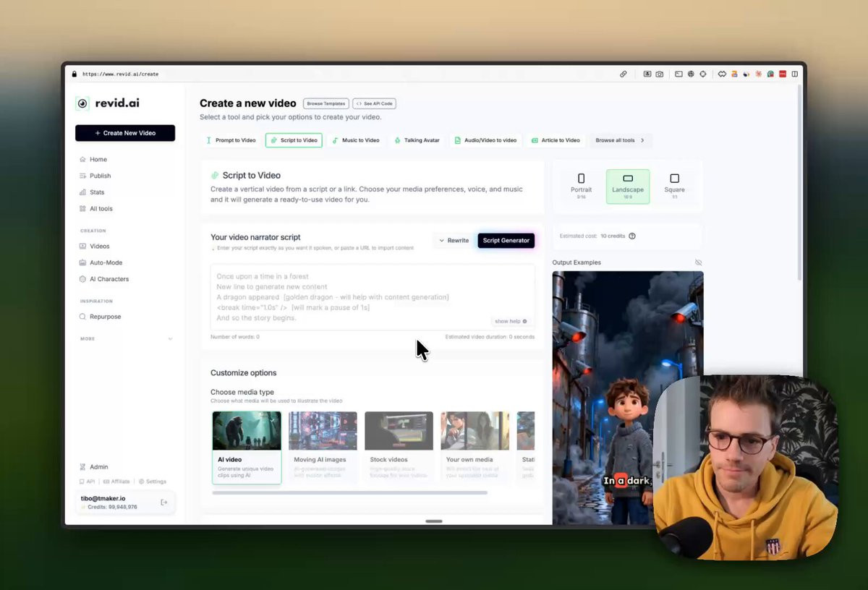Switch to the Audio/Video to video tab
Image resolution: width=868 pixels, height=590 pixels.
coord(485,140)
